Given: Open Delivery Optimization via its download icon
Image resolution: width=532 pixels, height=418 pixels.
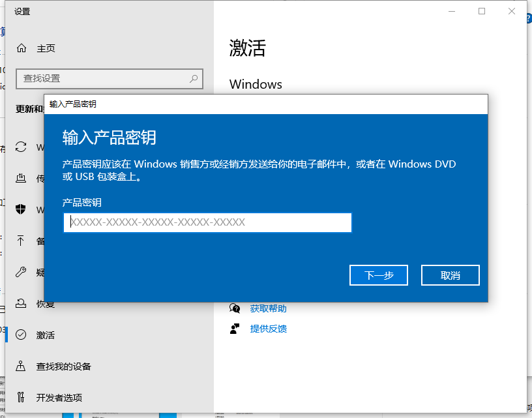Looking at the screenshot, I should point(21,179).
